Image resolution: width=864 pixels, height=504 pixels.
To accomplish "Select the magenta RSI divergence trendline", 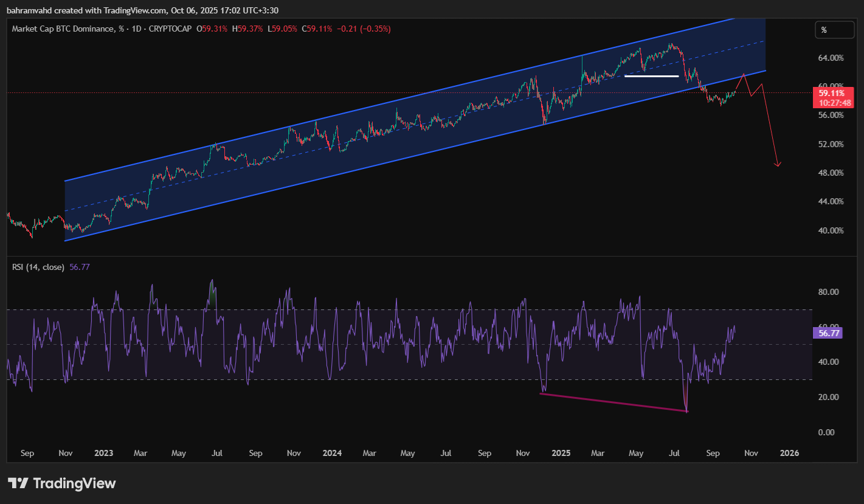I will tap(613, 402).
